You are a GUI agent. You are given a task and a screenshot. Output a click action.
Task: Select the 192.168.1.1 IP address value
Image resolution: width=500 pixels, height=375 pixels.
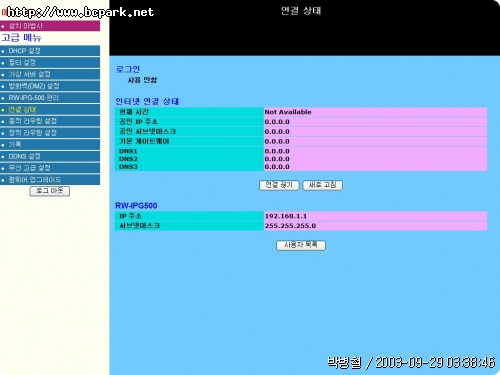(286, 216)
